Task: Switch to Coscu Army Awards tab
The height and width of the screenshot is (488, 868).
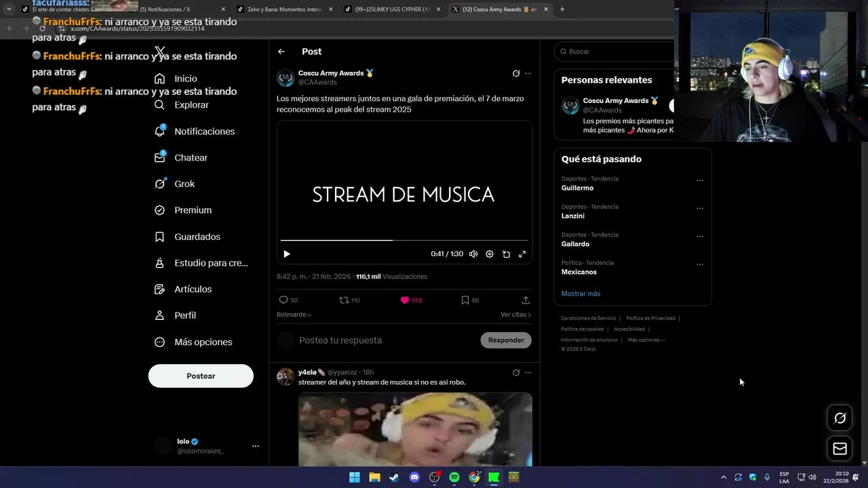Action: tap(500, 9)
